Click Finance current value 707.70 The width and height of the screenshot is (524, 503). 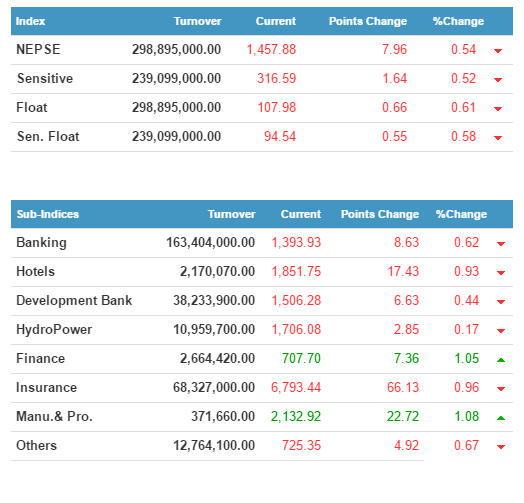[301, 358]
